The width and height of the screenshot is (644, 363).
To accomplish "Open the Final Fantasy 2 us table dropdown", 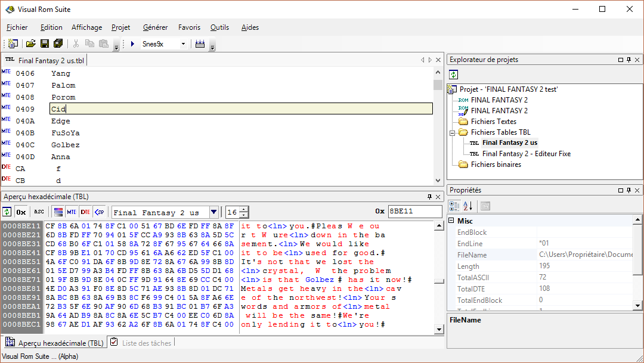I will tap(213, 212).
